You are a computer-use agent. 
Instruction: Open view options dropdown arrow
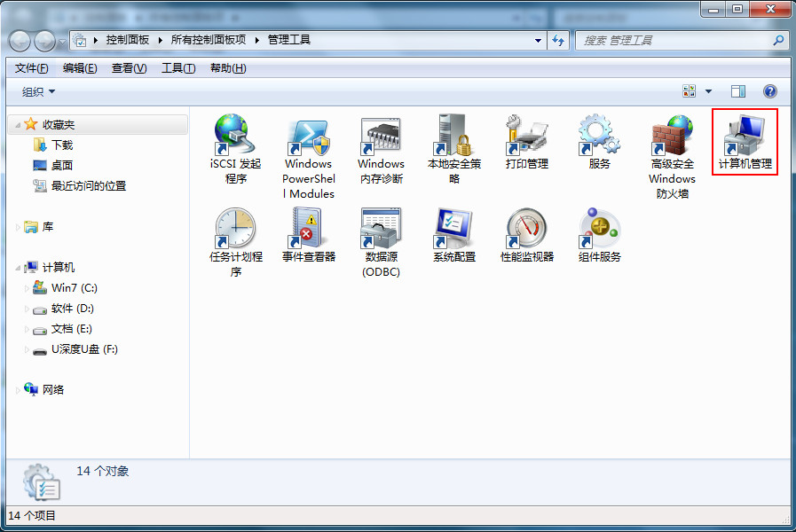tap(709, 91)
